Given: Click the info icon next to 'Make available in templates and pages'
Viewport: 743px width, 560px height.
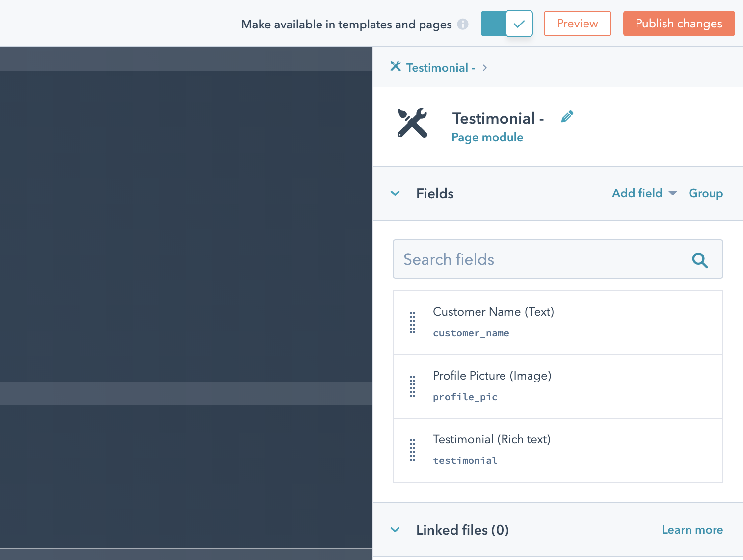Looking at the screenshot, I should 463,24.
